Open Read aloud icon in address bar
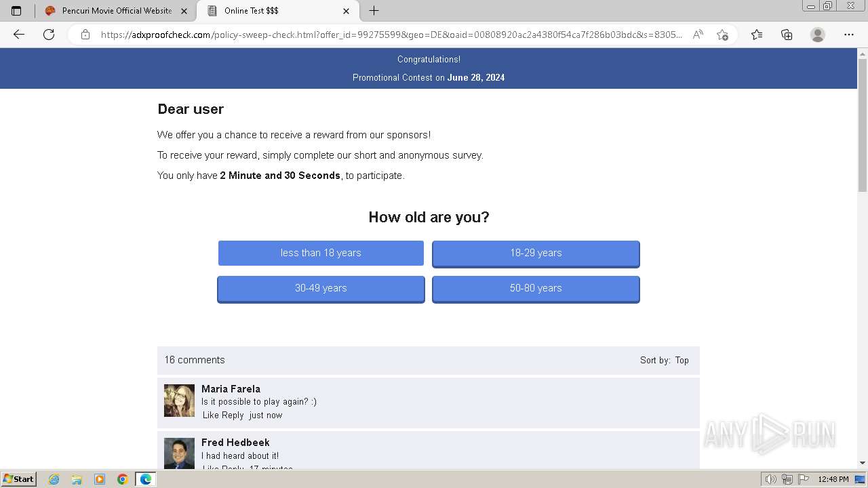Image resolution: width=868 pixels, height=488 pixels. tap(698, 35)
